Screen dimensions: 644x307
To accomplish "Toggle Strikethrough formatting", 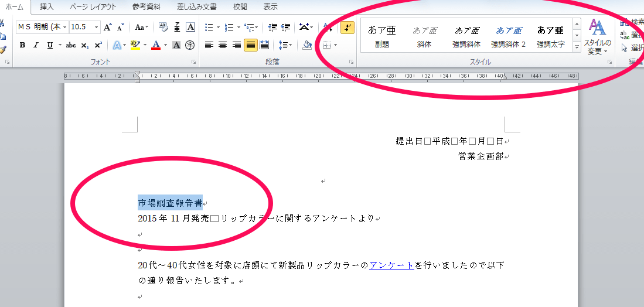I will (x=71, y=45).
